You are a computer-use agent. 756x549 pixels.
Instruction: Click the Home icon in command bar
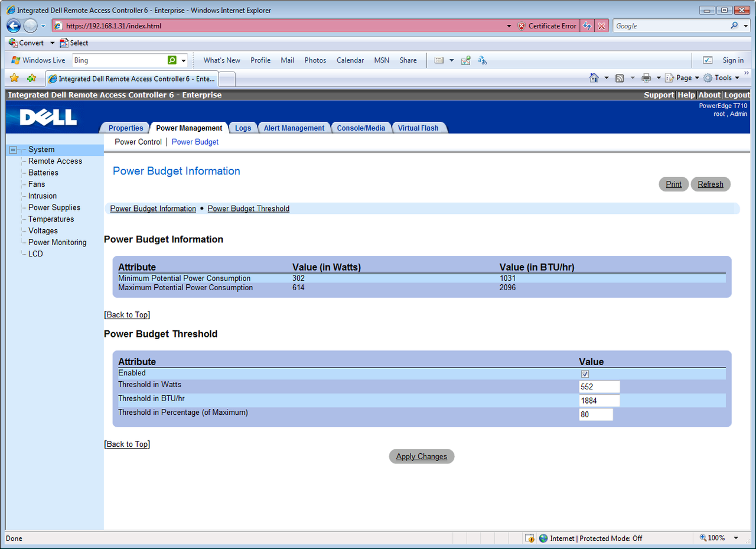tap(594, 78)
